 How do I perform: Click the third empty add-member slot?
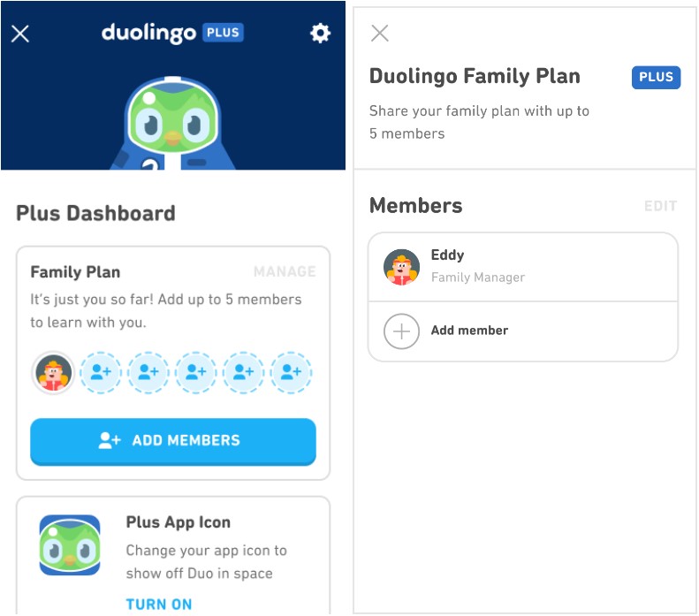[x=195, y=373]
